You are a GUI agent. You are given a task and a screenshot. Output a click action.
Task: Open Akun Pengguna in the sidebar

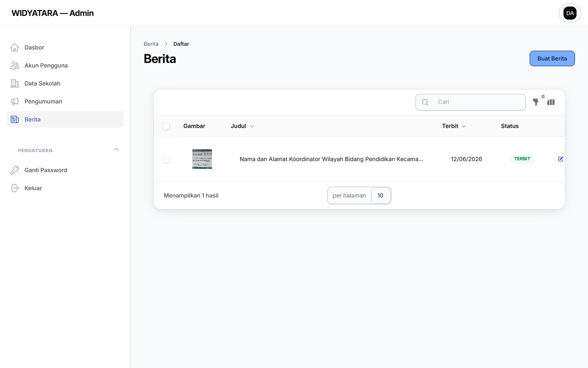point(65,65)
